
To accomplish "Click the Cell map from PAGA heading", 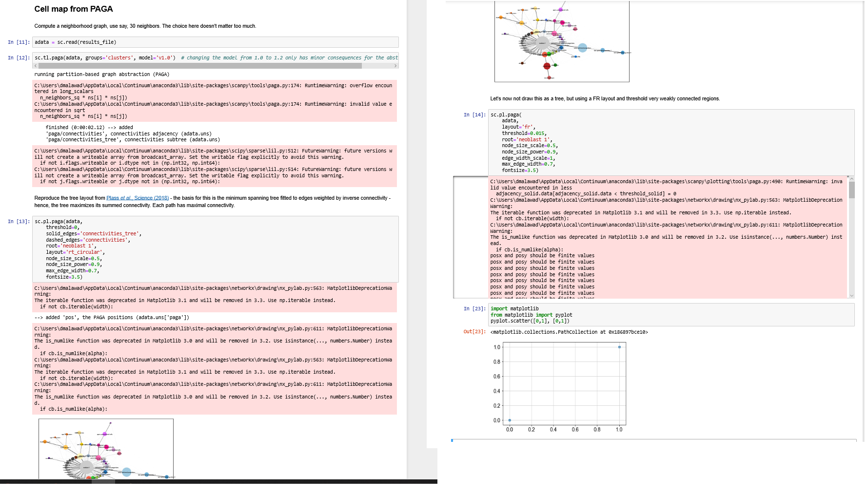I will [x=73, y=9].
